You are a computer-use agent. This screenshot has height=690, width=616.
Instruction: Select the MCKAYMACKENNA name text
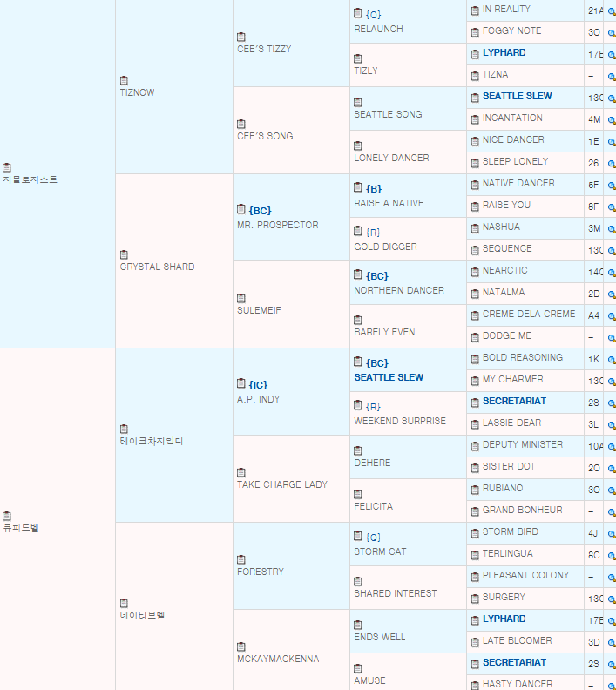tap(278, 659)
